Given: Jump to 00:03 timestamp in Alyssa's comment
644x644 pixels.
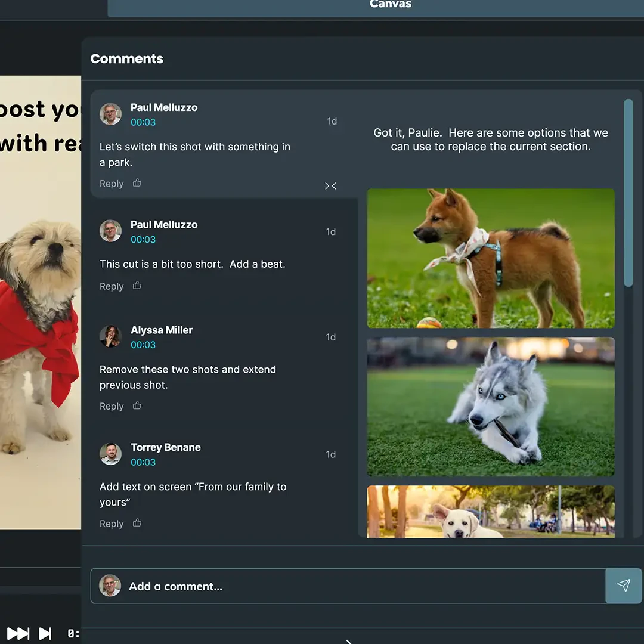Looking at the screenshot, I should [x=143, y=345].
